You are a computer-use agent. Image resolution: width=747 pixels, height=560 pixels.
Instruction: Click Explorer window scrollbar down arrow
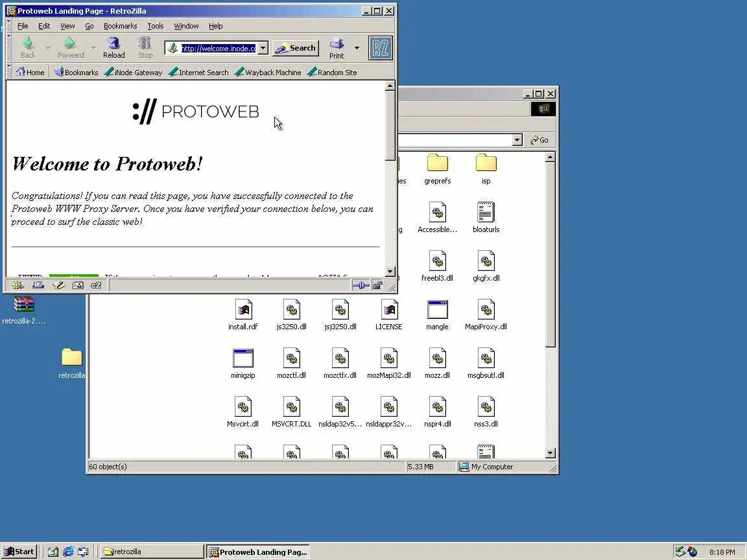pyautogui.click(x=551, y=453)
